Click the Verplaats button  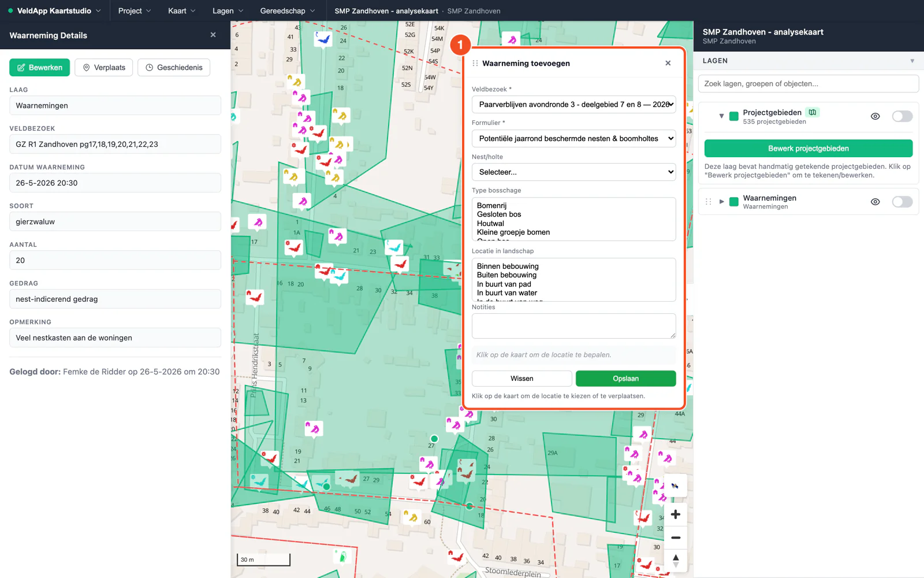click(x=104, y=68)
